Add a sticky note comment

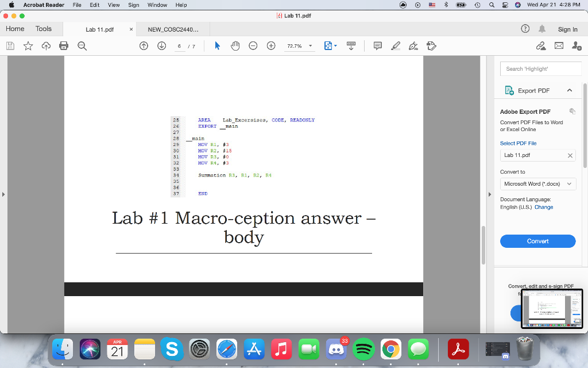pos(378,46)
